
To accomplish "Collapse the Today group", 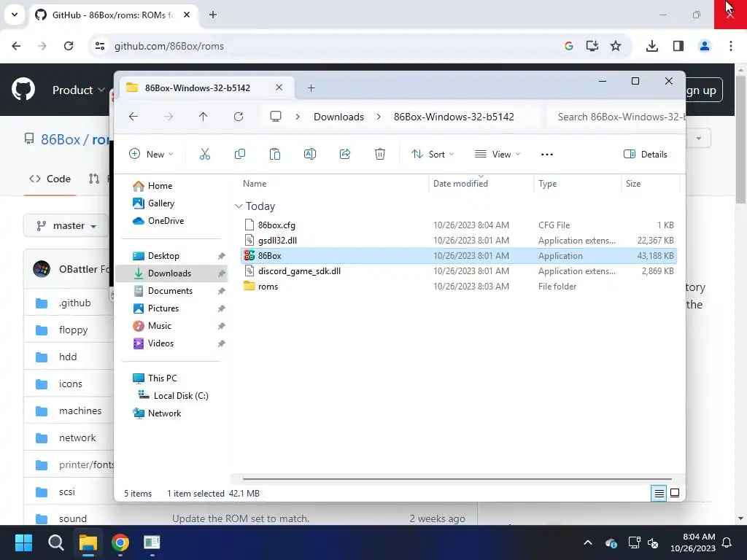I will tap(239, 206).
